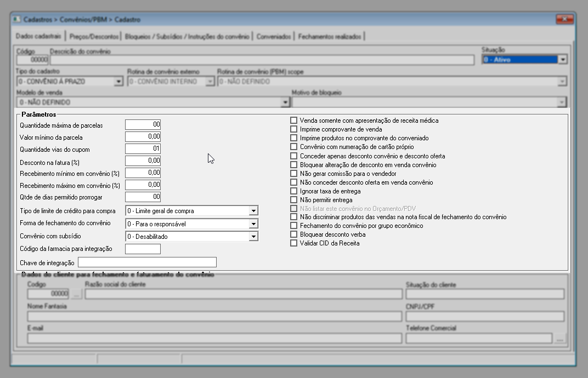588x378 pixels.
Task: Enable Não discriminar produtos das vendas checkbox
Action: coord(293,217)
